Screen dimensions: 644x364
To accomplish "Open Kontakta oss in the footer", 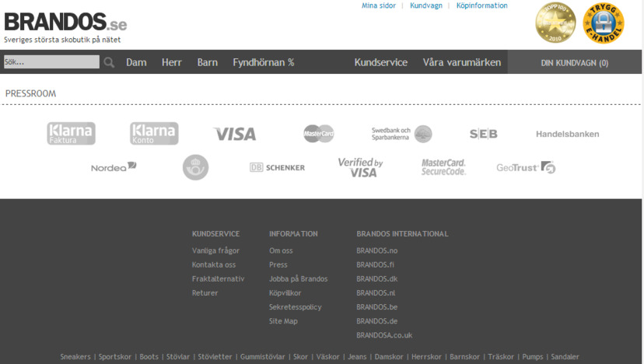I will click(214, 265).
